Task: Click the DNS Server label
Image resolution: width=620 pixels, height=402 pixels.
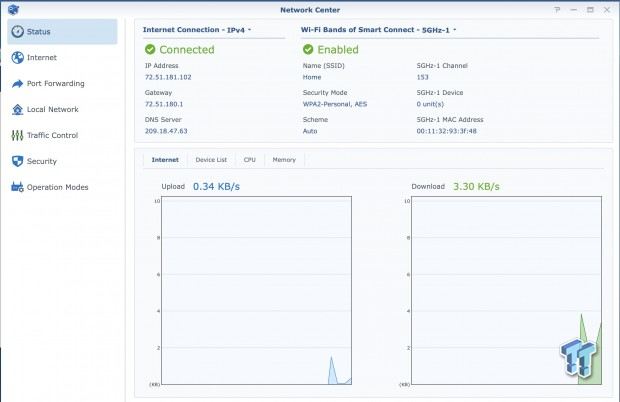Action: tap(163, 119)
